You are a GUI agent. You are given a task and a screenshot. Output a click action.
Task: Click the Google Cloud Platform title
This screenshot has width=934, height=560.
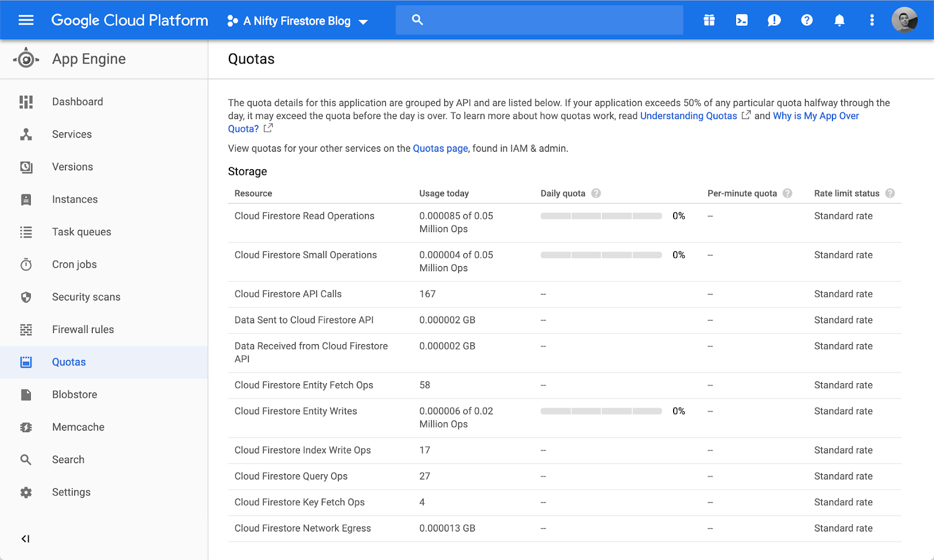(130, 20)
